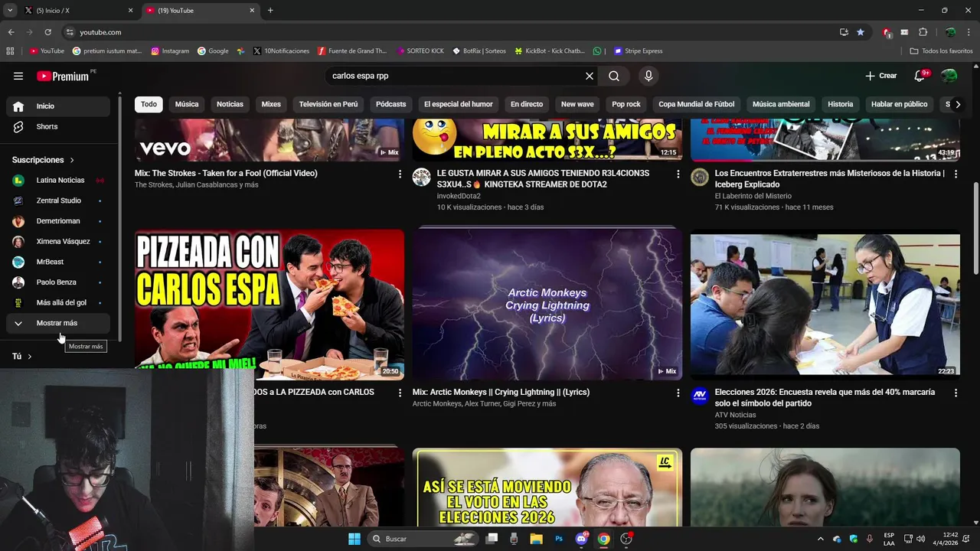Viewport: 980px width, 551px height.
Task: Open Photoshop from the taskbar
Action: [x=559, y=539]
